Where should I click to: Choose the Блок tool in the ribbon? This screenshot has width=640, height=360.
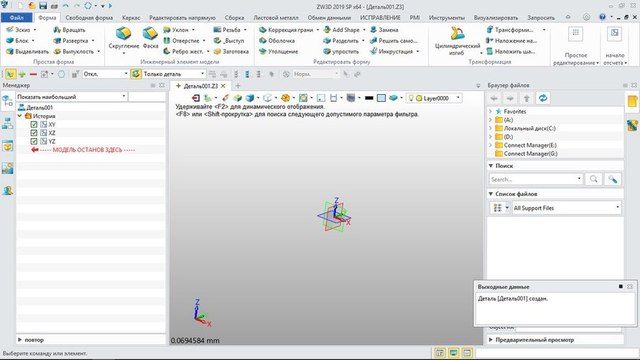pyautogui.click(x=18, y=41)
